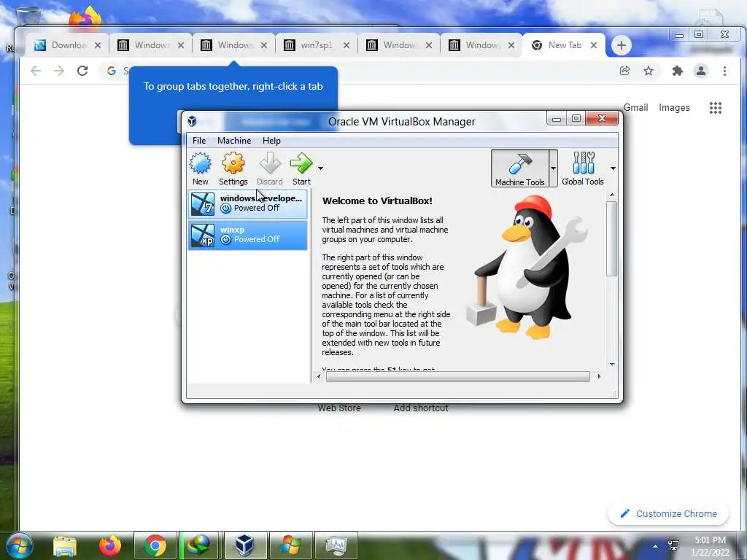The height and width of the screenshot is (560, 747).
Task: Click the Chrome share page icon
Action: click(x=625, y=71)
